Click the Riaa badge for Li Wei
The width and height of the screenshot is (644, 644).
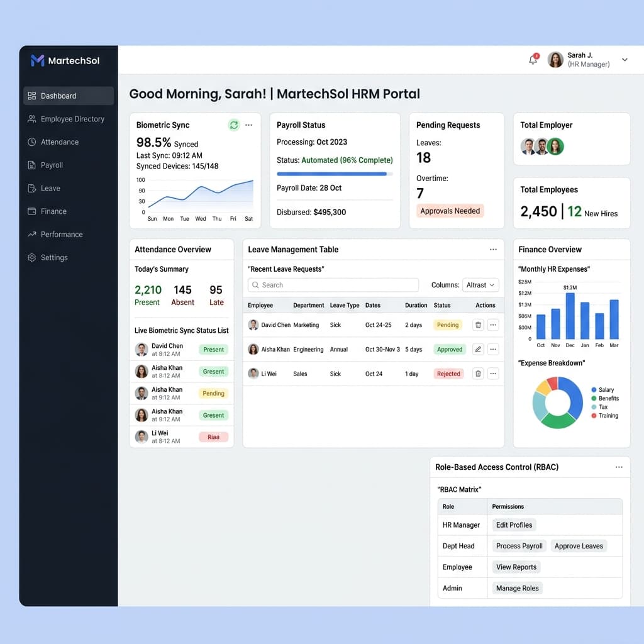tap(214, 437)
